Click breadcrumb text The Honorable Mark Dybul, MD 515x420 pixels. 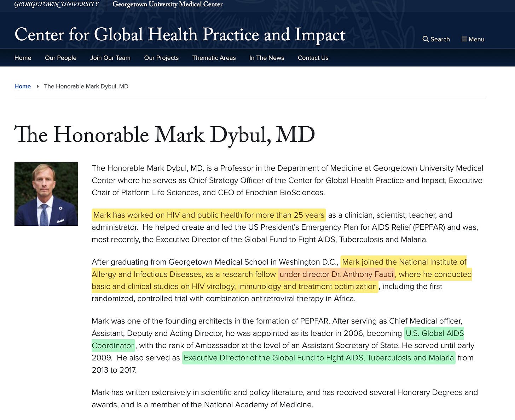click(86, 86)
